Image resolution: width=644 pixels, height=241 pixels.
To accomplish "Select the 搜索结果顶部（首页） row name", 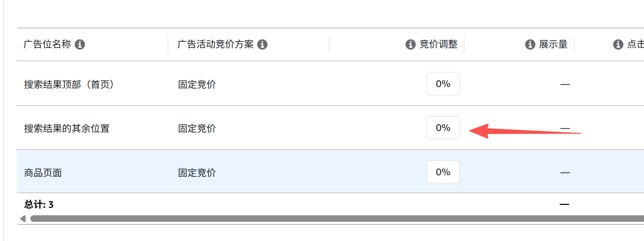I will [69, 84].
